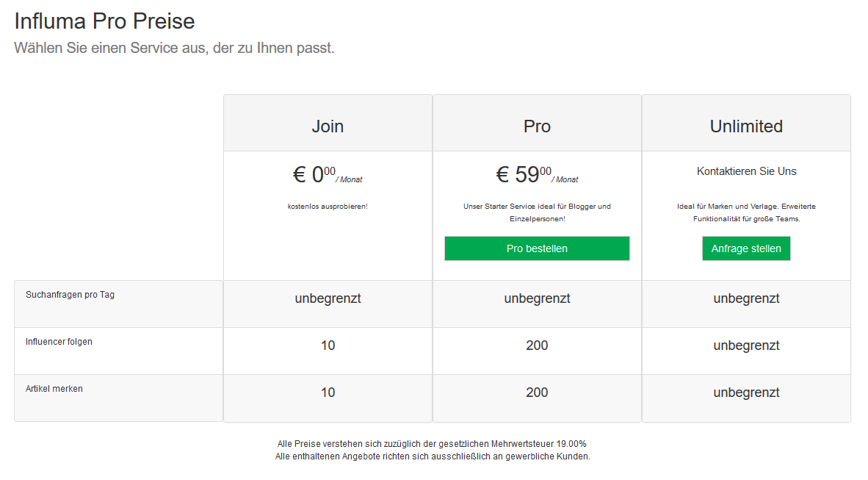Select the Pro plan header
Viewport: 868px width, 480px height.
(x=537, y=126)
